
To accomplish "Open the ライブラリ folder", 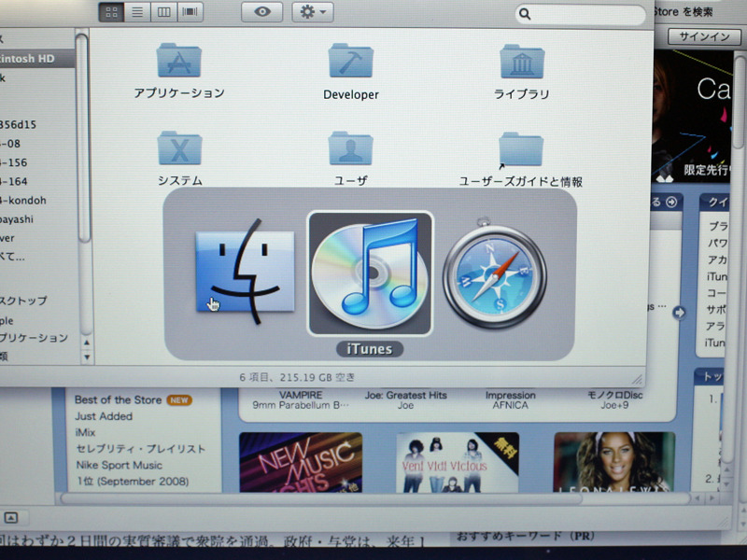I will click(x=522, y=72).
